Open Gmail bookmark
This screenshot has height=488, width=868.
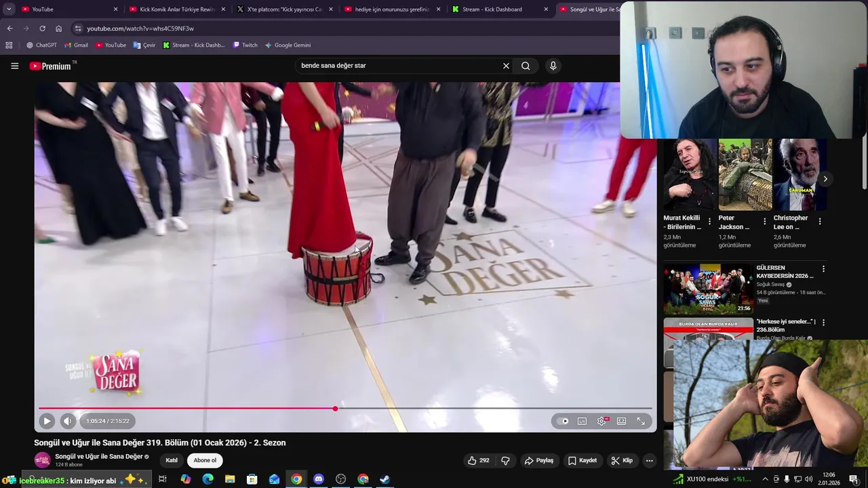(76, 45)
